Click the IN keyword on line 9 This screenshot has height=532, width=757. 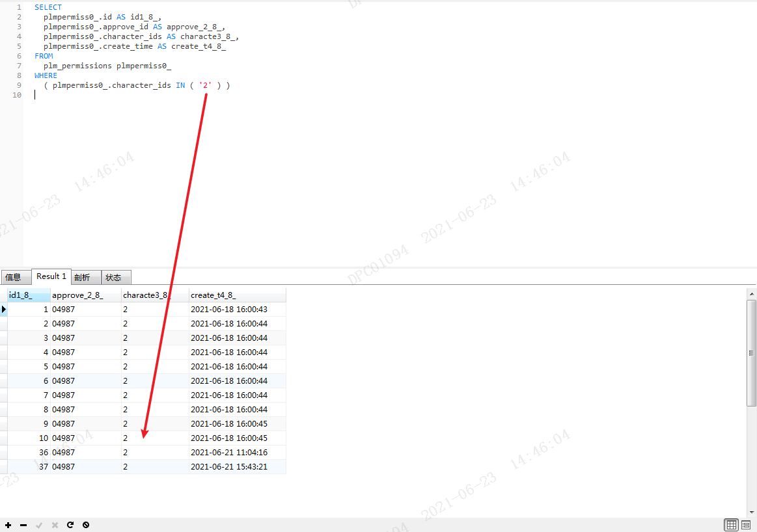[x=180, y=85]
